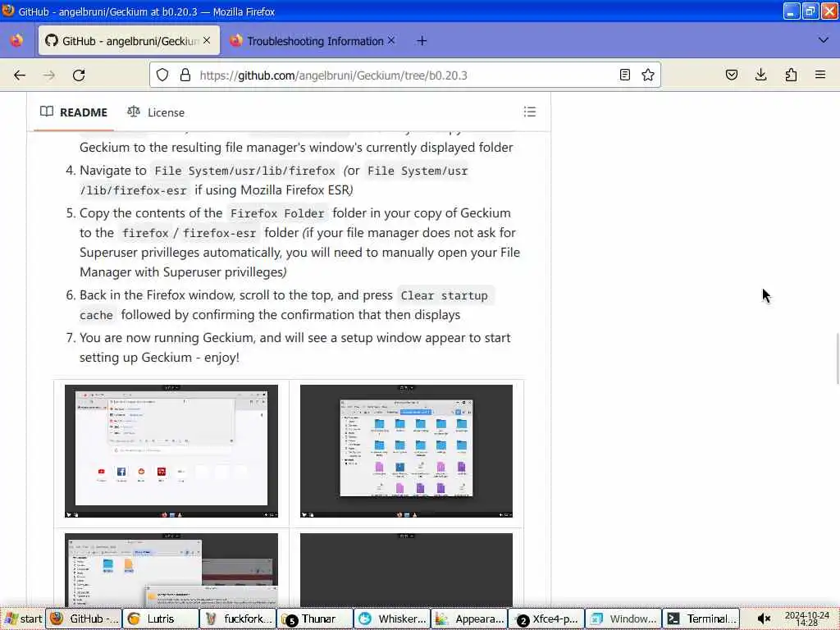The image size is (840, 630).
Task: Switch to the Lutris taskbar window
Action: [x=160, y=619]
